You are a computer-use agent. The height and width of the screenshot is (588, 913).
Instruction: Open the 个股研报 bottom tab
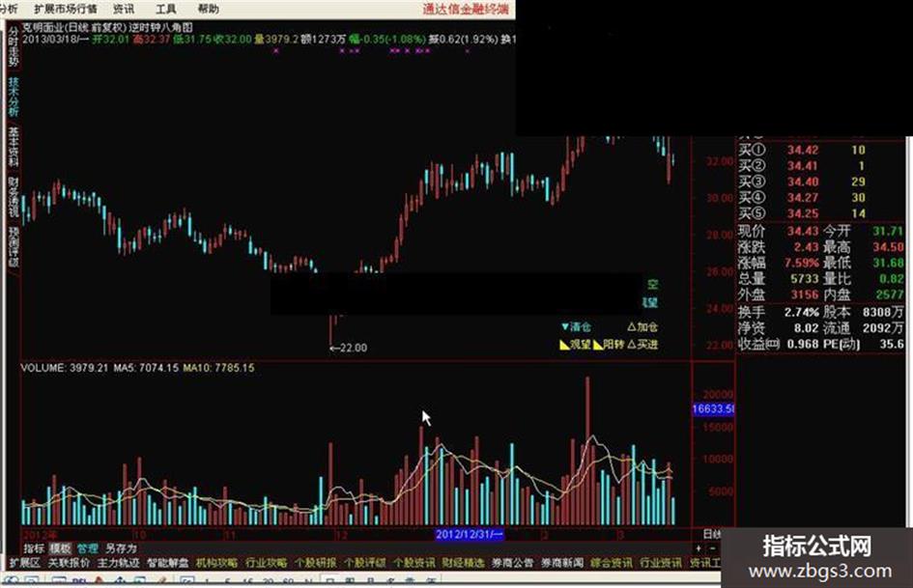pyautogui.click(x=316, y=563)
